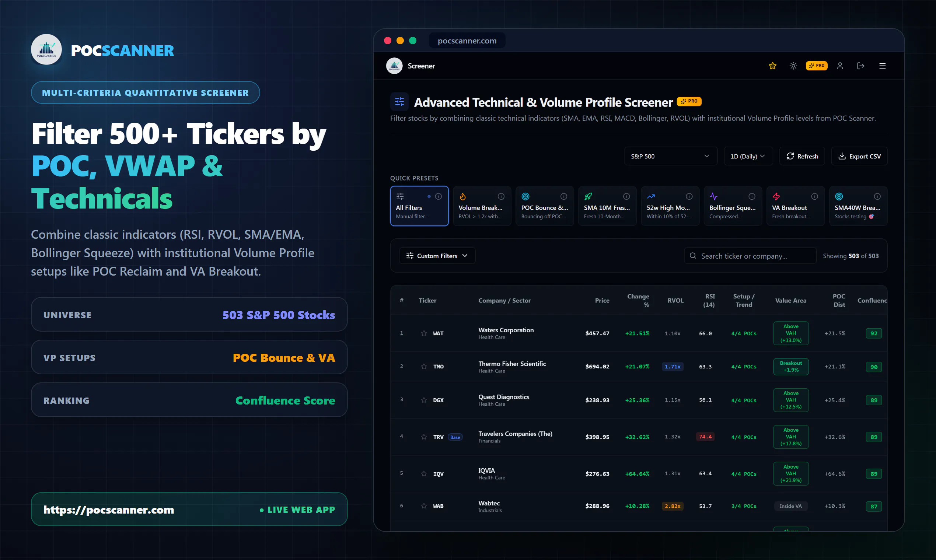Open the 1D (Daily) timeframe dropdown
This screenshot has height=560, width=936.
pos(748,156)
